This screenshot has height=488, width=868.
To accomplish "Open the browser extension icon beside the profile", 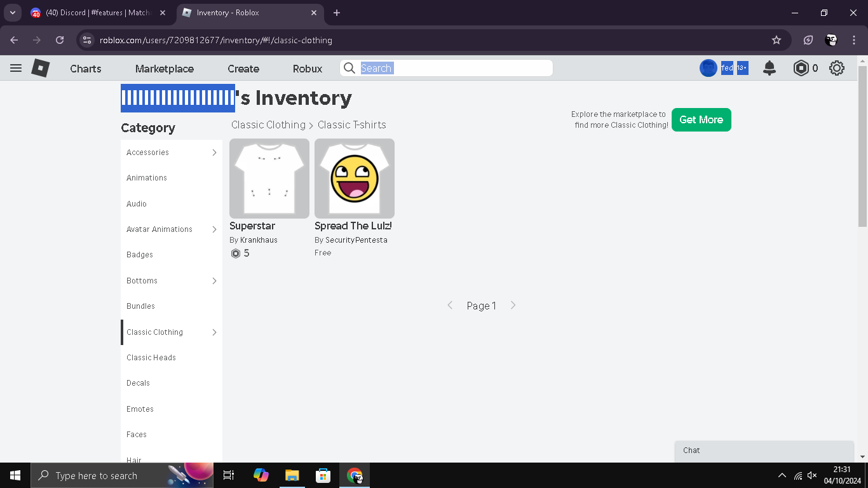I will click(x=808, y=40).
